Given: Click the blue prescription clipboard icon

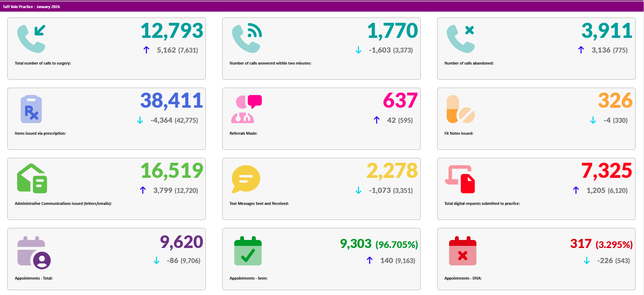Looking at the screenshot, I should click(31, 109).
